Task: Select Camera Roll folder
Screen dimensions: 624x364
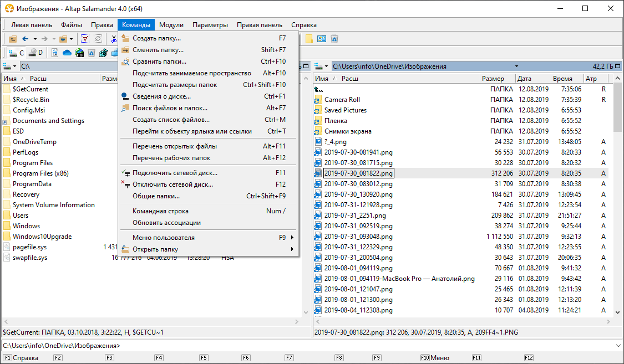Action: point(342,99)
